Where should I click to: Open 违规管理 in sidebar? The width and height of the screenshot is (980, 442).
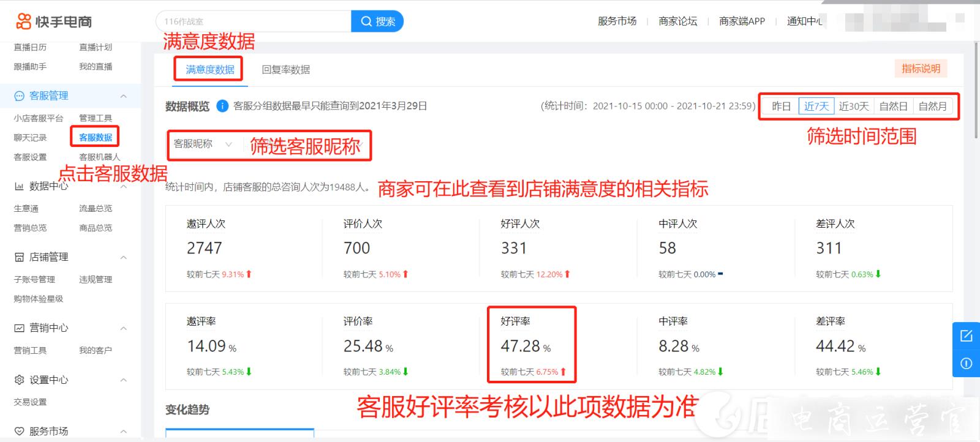point(96,280)
